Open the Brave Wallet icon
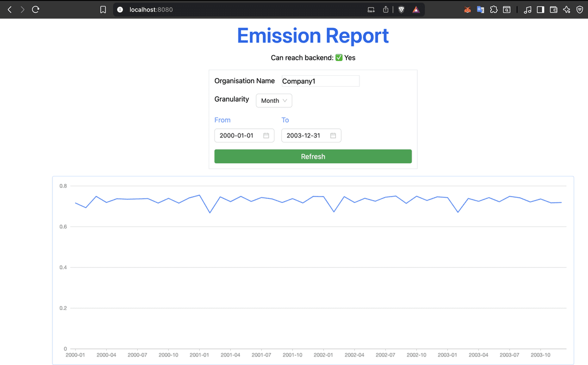The height and width of the screenshot is (365, 588). click(x=554, y=10)
